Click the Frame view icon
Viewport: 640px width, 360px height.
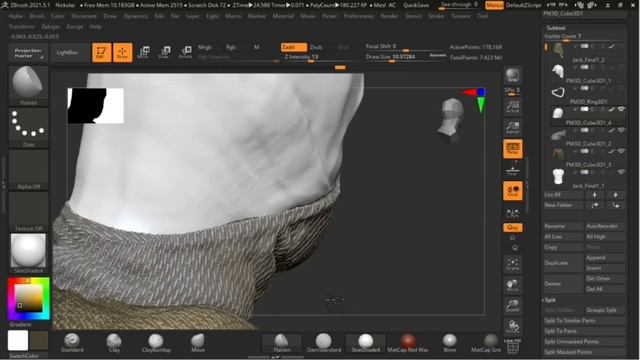coord(513,264)
